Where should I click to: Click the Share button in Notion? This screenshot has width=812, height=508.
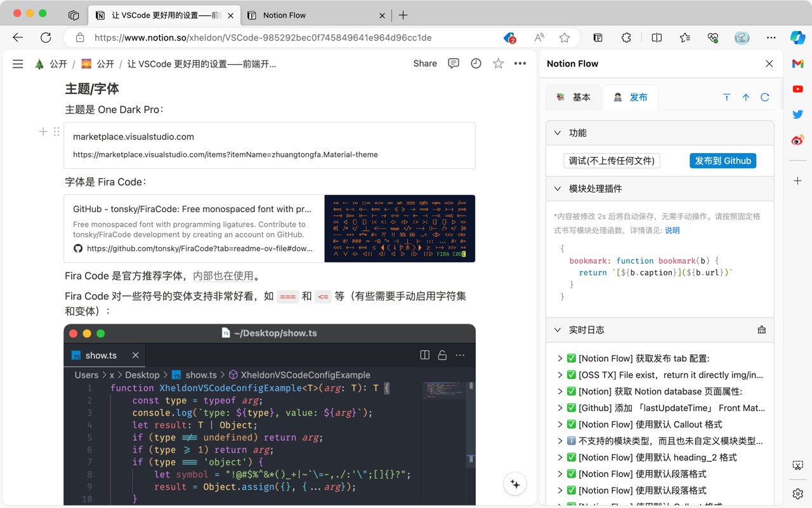[x=425, y=63]
